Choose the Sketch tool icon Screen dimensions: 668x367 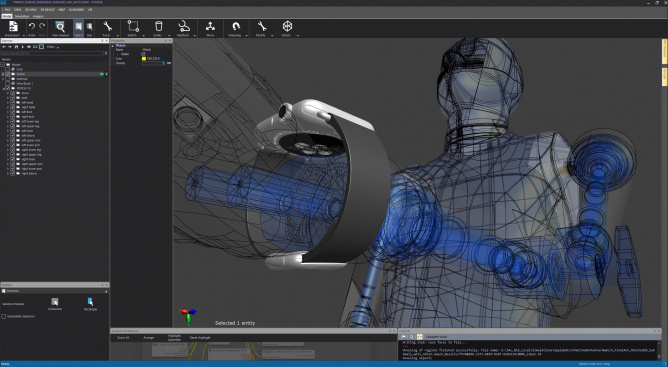[x=133, y=26]
